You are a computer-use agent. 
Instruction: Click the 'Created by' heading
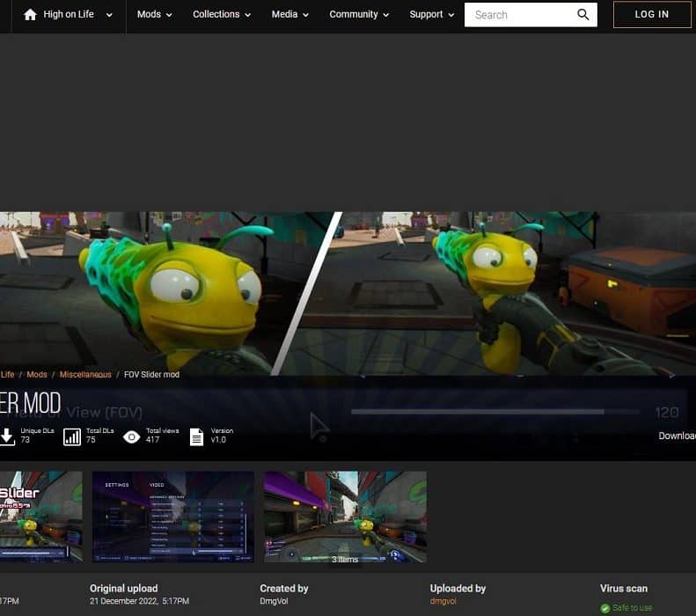point(284,589)
